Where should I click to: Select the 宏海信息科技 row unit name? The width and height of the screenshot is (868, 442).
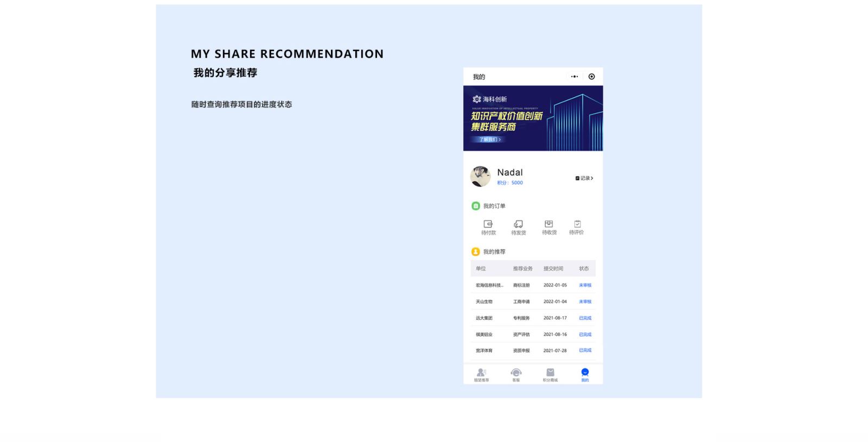point(489,285)
